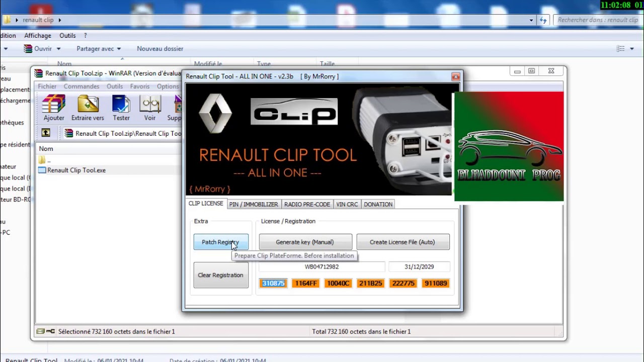Screen dimensions: 644x362
Task: Open the WinRAR Favoris menu
Action: [140, 86]
